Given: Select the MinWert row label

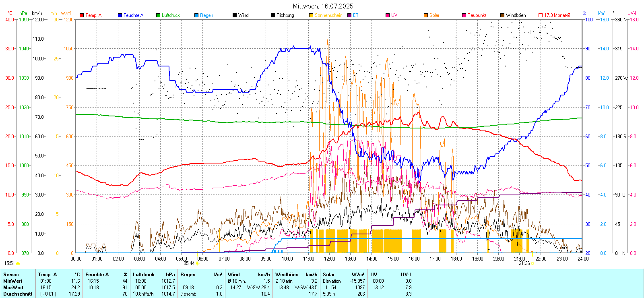Looking at the screenshot, I should [13, 281].
